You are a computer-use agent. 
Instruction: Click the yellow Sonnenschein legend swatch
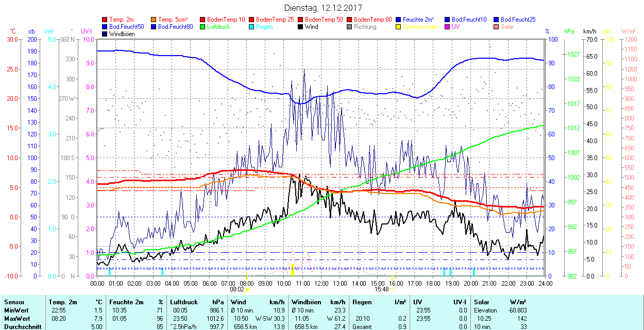pos(399,27)
